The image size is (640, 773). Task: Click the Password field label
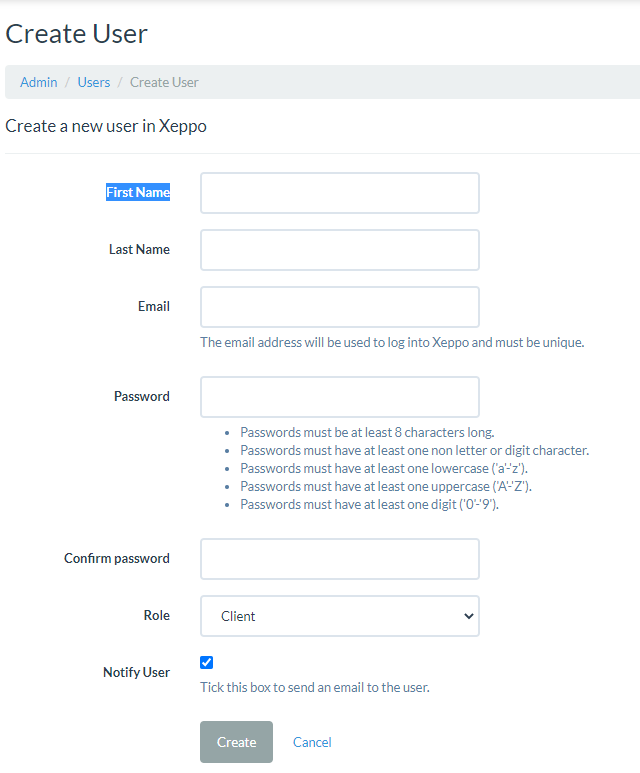click(x=142, y=396)
